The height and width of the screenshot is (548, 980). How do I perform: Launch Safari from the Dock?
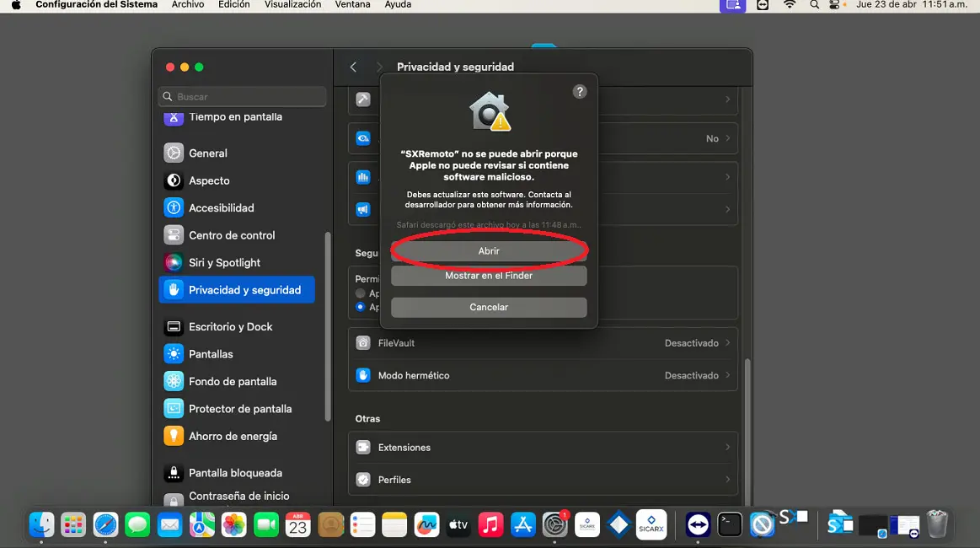click(x=105, y=525)
